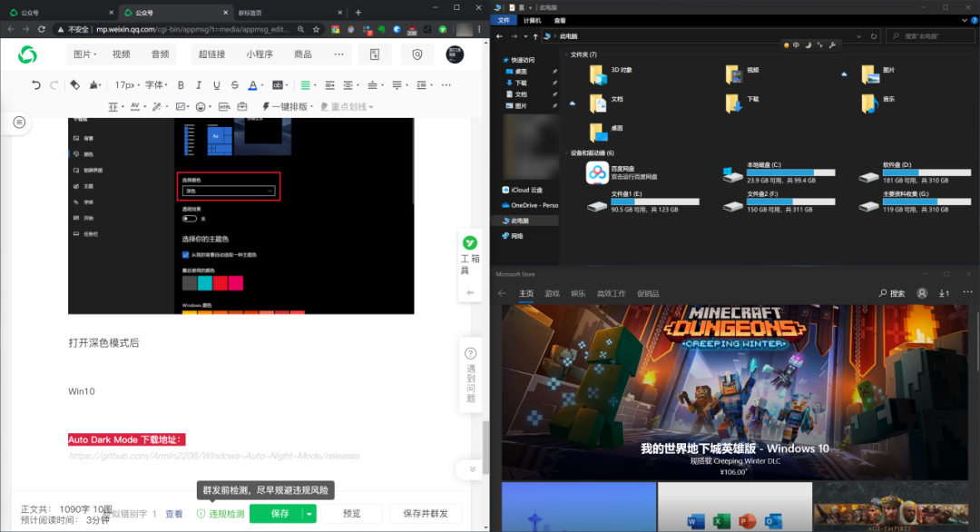980x532 pixels.
Task: Click the File Explorer search box
Action: 931,36
